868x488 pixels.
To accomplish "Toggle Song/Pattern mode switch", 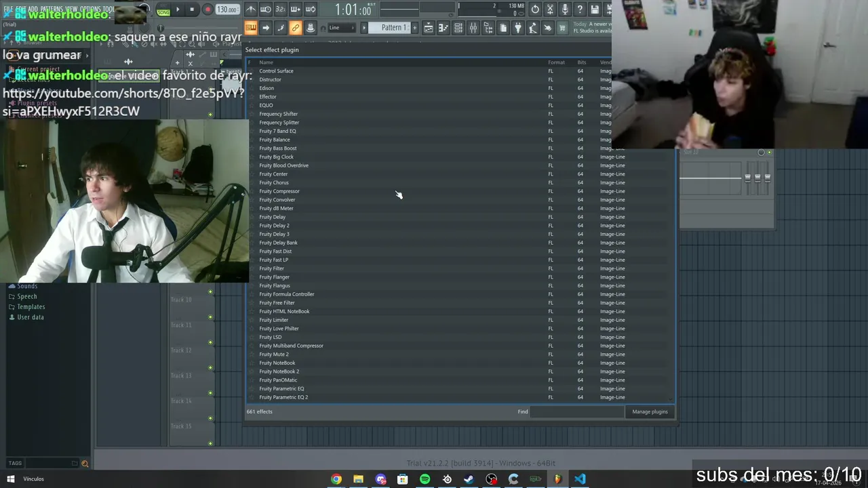I will [x=163, y=10].
